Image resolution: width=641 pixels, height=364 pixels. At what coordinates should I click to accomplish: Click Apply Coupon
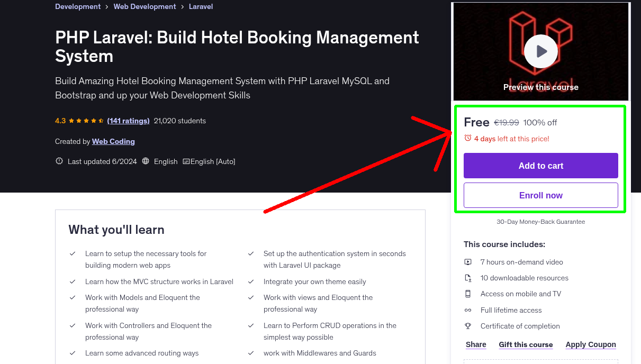[591, 344]
